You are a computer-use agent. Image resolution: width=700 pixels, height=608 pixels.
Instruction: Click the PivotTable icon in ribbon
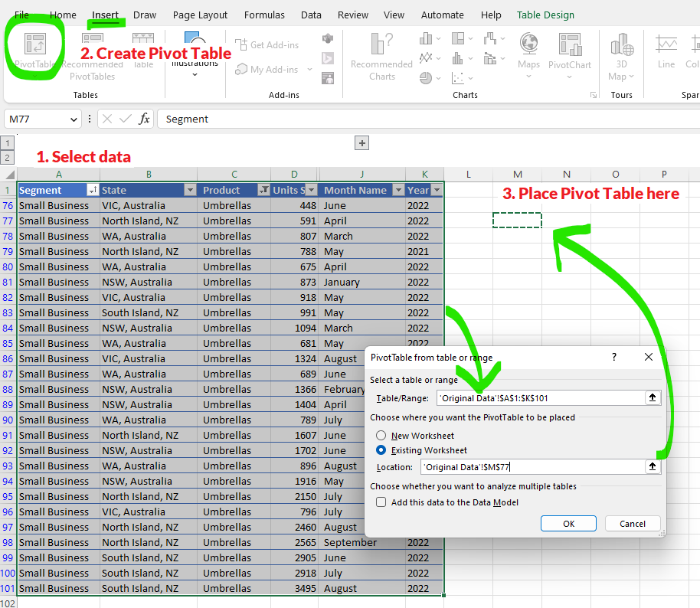point(34,45)
